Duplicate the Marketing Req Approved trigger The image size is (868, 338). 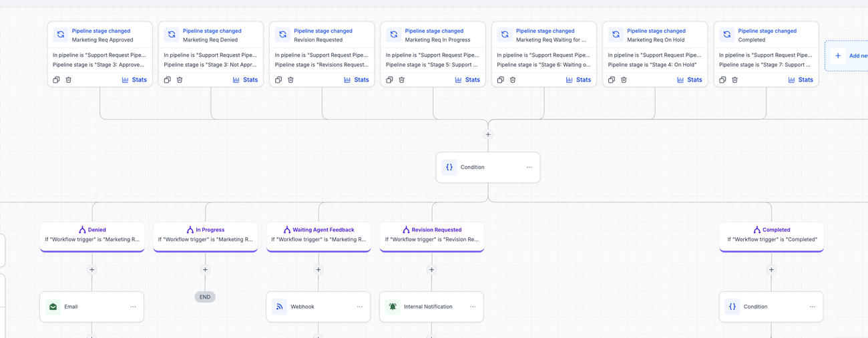56,80
